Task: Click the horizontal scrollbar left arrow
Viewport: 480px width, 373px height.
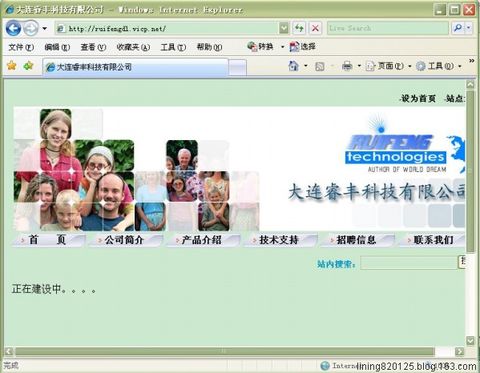Action: 9,351
